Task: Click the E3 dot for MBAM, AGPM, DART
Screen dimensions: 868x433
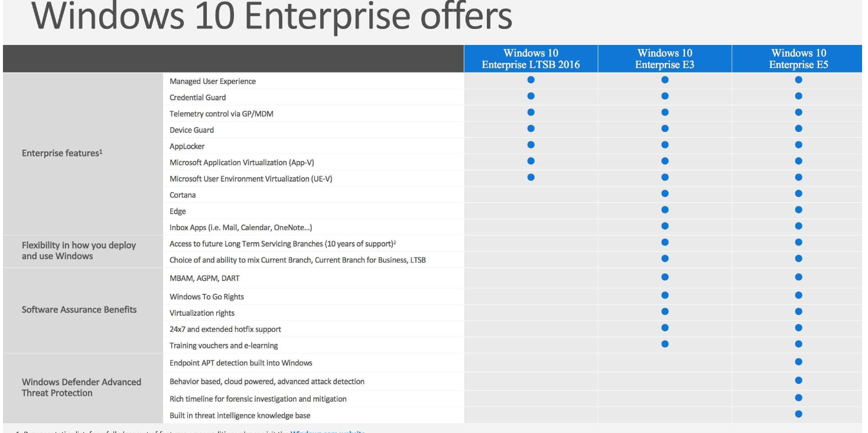Action: (665, 276)
